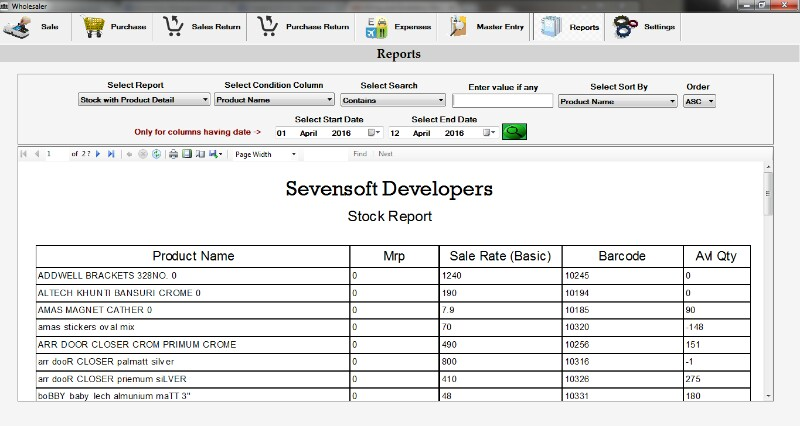Image resolution: width=800 pixels, height=426 pixels.
Task: Open the Reports module
Action: (x=569, y=27)
